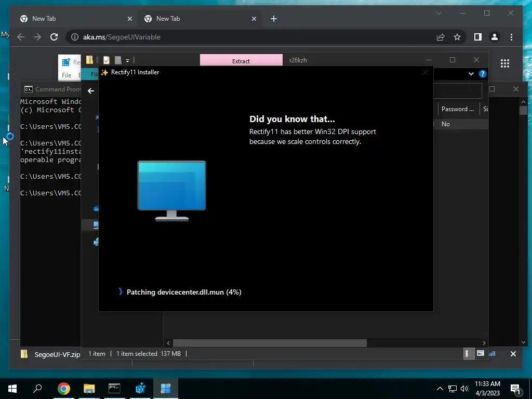Screen dimensions: 532x399
Task: Click the File Explorer horizontal scrollbar thumb
Action: (270, 343)
